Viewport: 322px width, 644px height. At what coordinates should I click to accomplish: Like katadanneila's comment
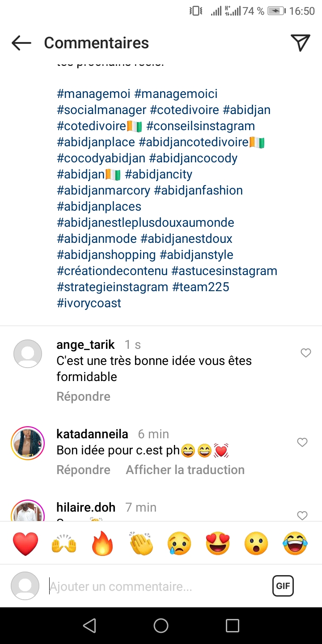pyautogui.click(x=302, y=442)
